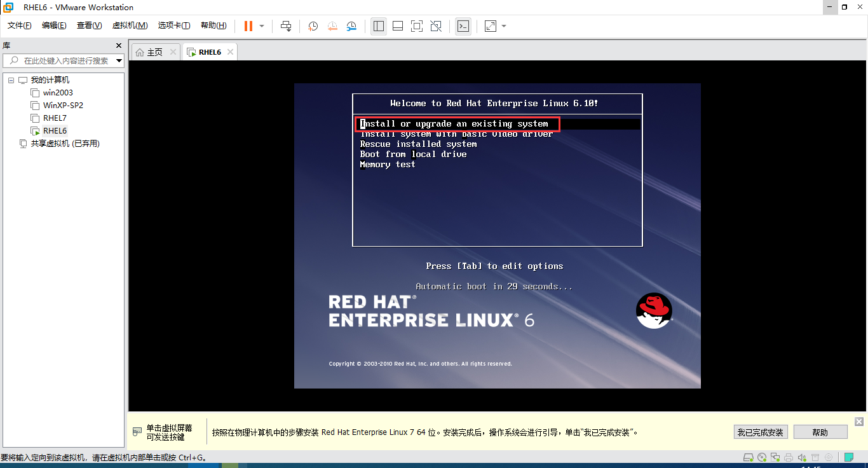This screenshot has width=868, height=468.
Task: Click the win2003 VM icon
Action: 35,93
